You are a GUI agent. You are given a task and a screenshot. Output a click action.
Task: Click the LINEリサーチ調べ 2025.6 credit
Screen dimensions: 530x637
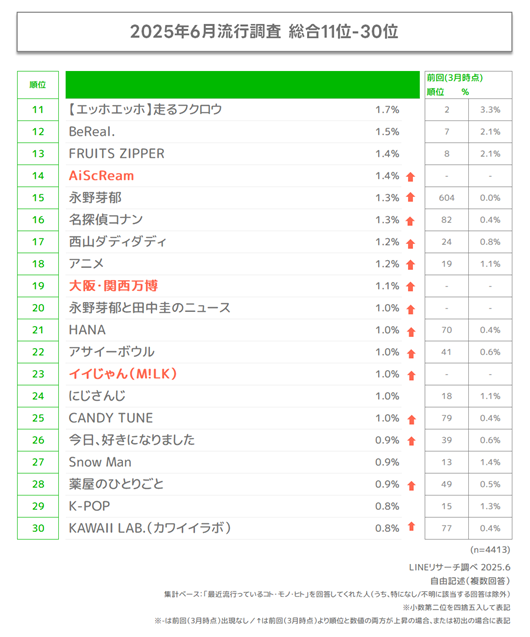[459, 568]
